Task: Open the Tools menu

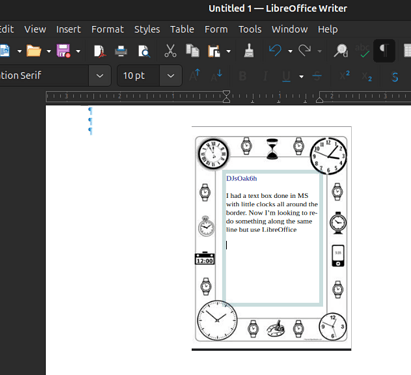Action: point(250,29)
